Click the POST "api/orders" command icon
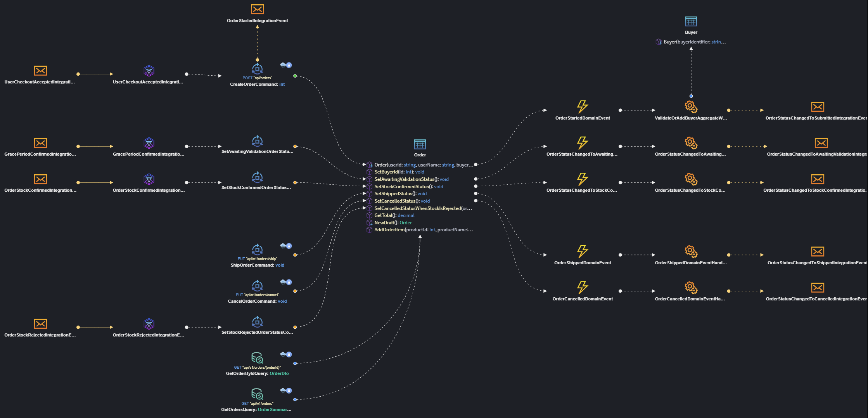 (257, 70)
